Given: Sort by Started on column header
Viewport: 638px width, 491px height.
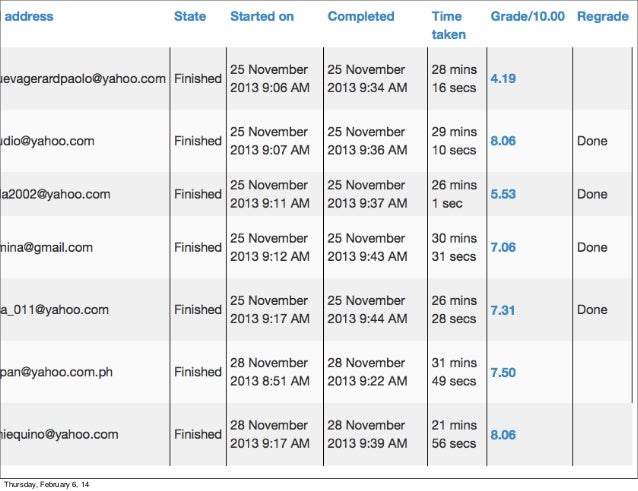Looking at the screenshot, I should [x=262, y=17].
